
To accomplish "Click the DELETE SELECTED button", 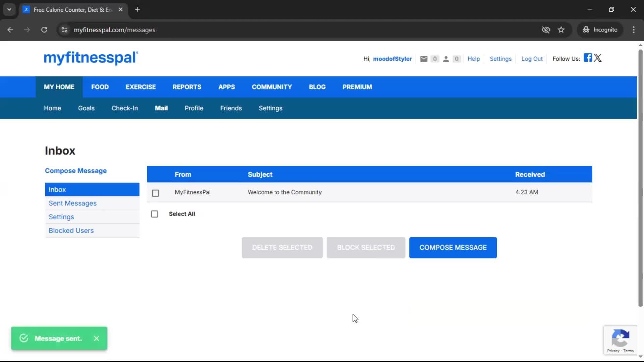I will 282,248.
